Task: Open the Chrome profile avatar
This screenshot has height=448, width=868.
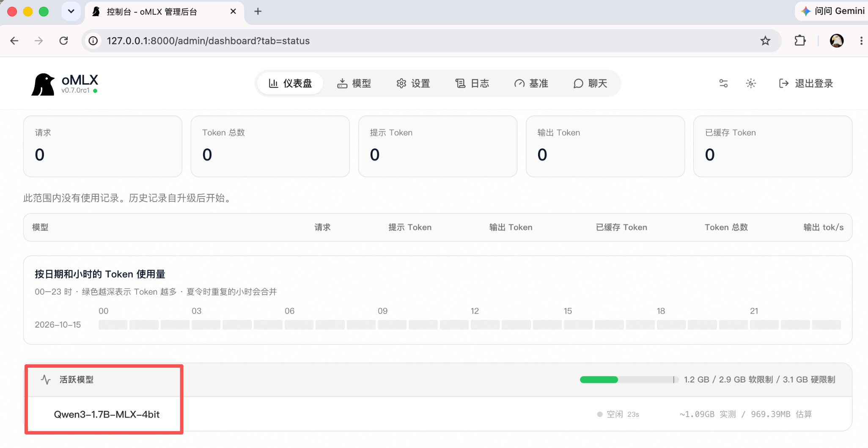Action: 837,41
